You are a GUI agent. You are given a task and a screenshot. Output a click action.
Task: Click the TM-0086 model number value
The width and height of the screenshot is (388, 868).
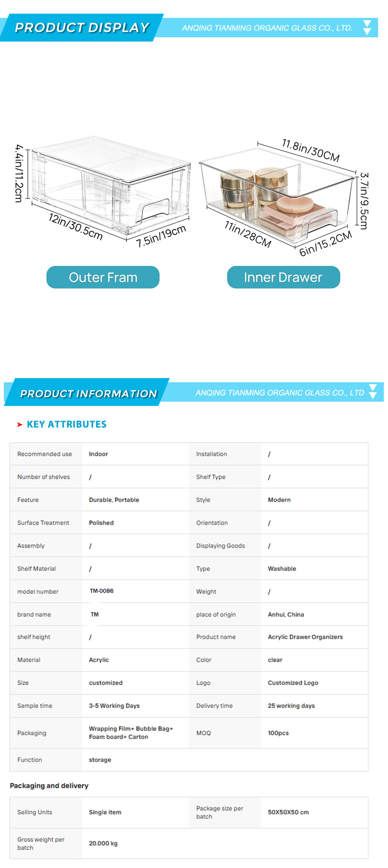click(x=102, y=591)
